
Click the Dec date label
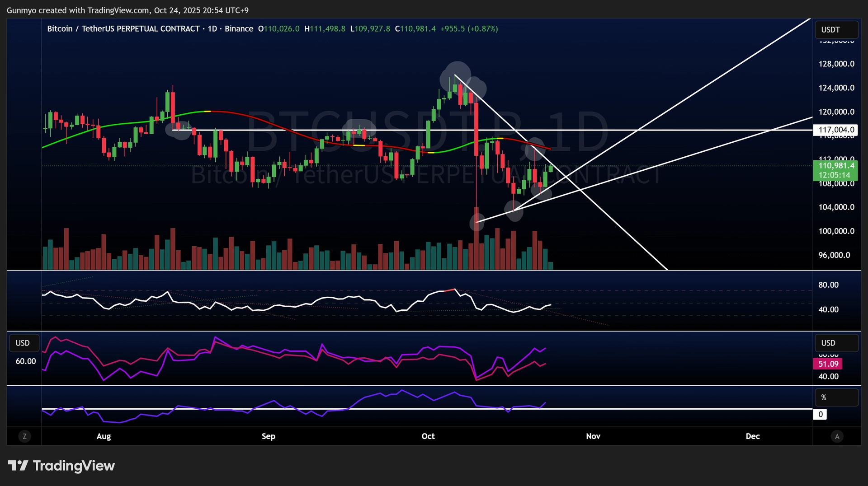[753, 436]
